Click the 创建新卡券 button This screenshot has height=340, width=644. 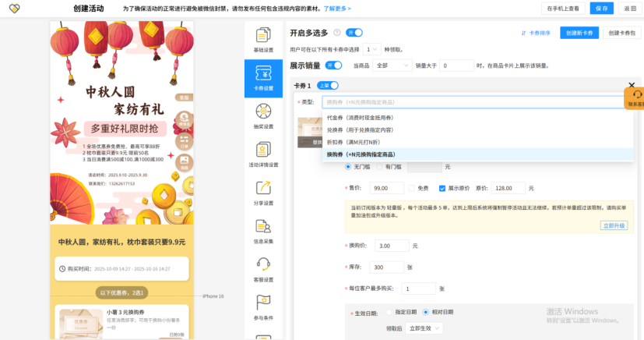(x=579, y=33)
